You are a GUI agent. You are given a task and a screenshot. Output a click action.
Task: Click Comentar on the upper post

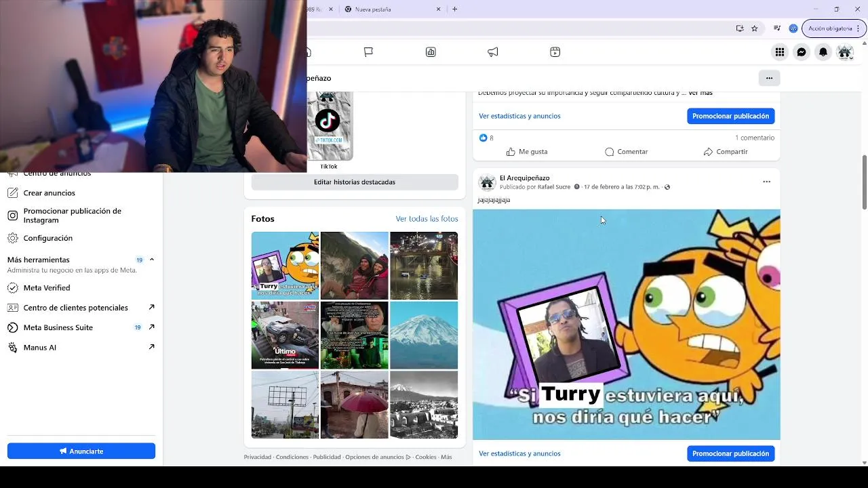(x=626, y=152)
